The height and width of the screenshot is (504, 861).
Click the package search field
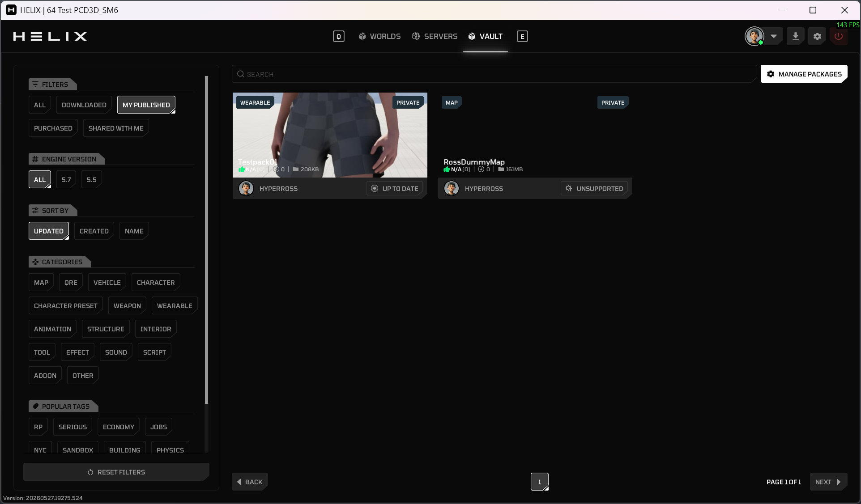[494, 74]
